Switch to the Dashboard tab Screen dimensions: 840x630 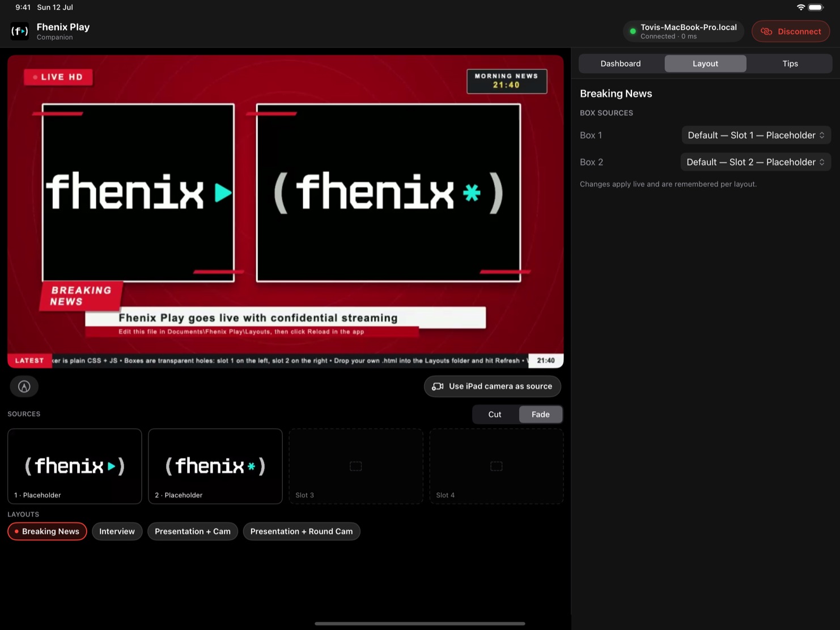pyautogui.click(x=621, y=64)
